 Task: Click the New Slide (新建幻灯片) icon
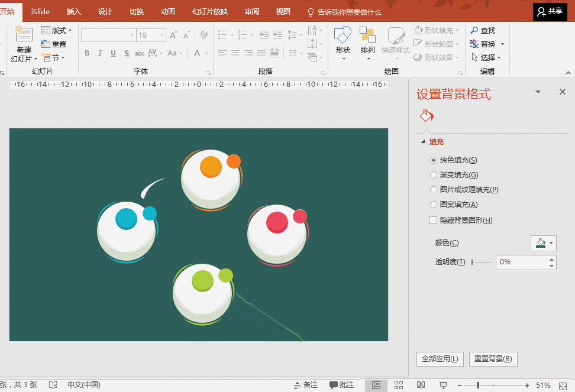(24, 35)
